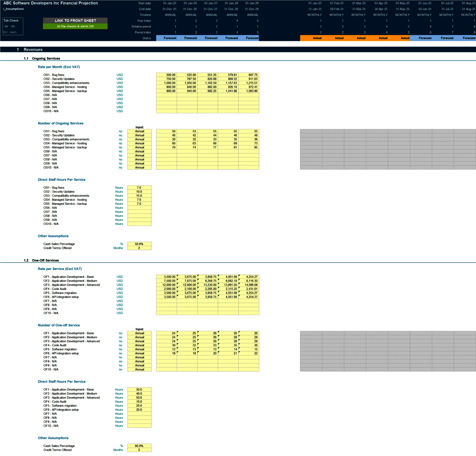Click the Forecast status for 01-Jan-25 annual column
Image resolution: width=476 pixels, height=456 pixels.
pos(167,38)
